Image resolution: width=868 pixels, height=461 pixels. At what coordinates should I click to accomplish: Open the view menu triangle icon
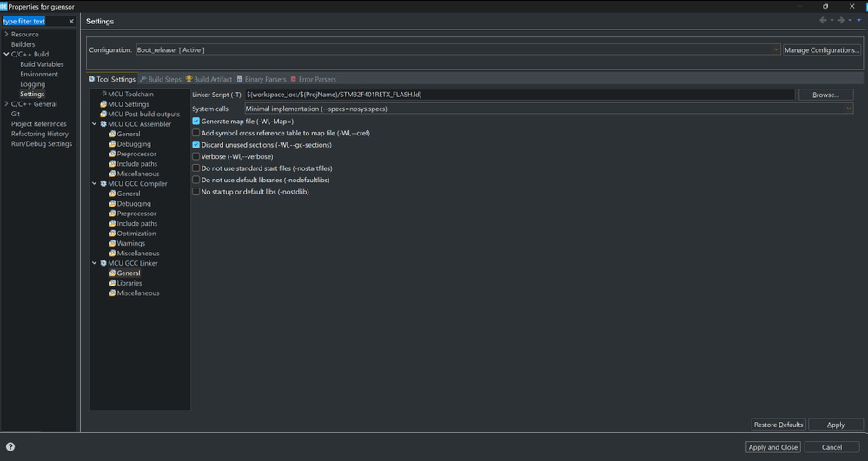coord(859,21)
